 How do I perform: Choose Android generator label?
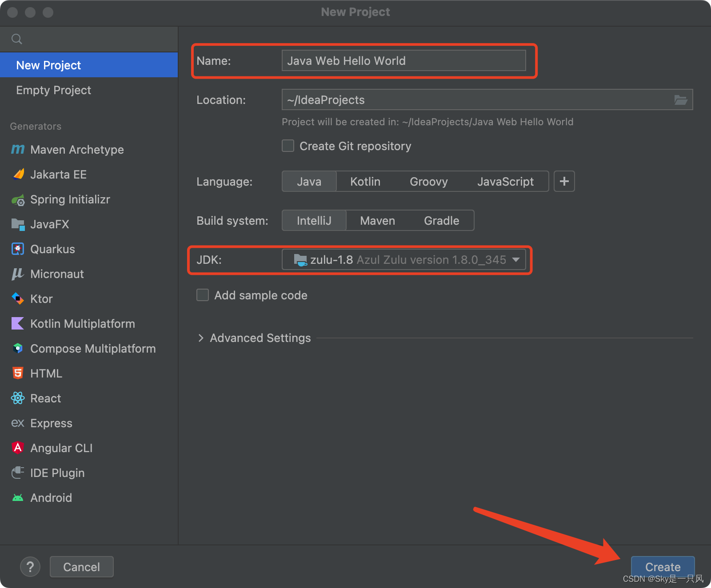coord(51,497)
